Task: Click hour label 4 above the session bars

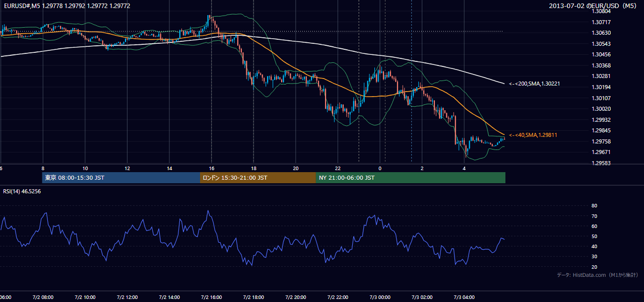Action: (x=464, y=169)
